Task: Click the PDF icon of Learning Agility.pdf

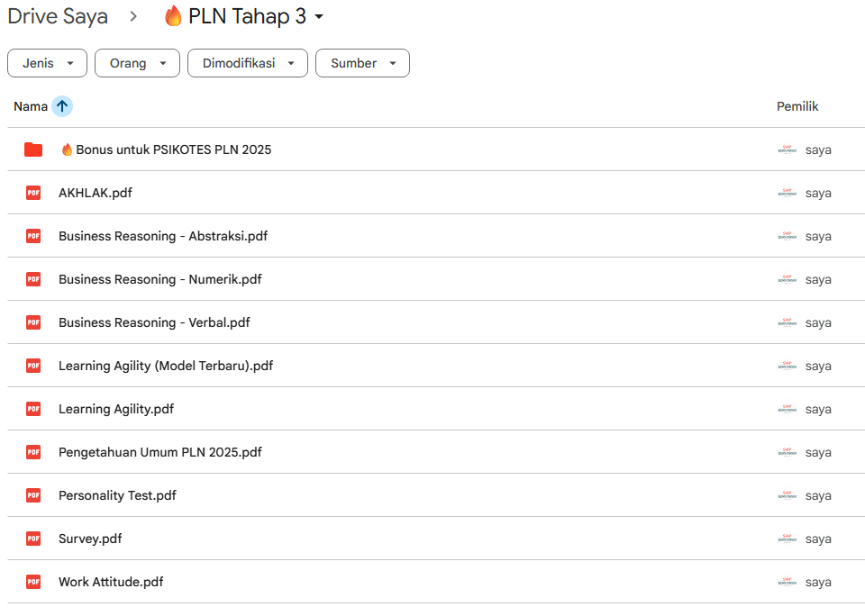Action: (33, 409)
